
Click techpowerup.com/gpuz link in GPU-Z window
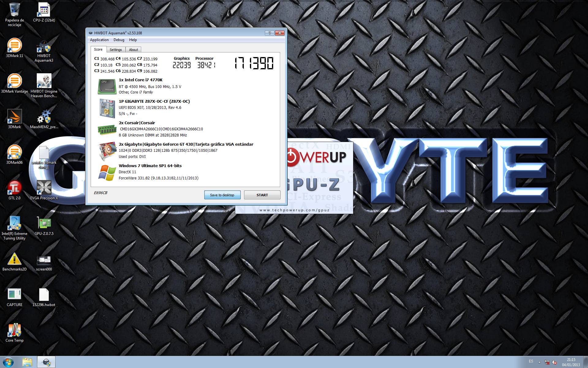[x=294, y=210]
